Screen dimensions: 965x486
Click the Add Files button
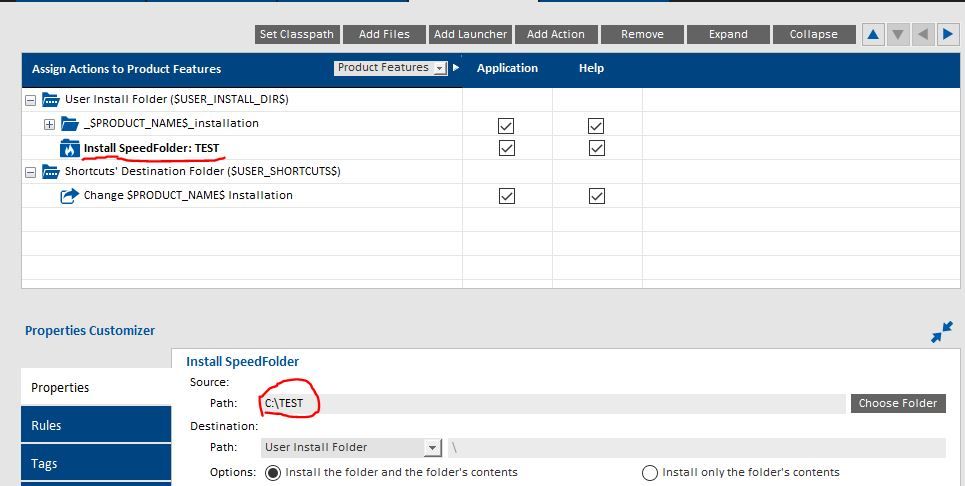pos(384,34)
